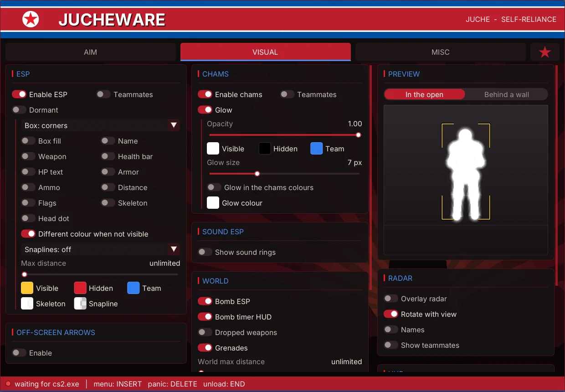
Task: Open the Snapline colour swatch
Action: [x=80, y=304]
